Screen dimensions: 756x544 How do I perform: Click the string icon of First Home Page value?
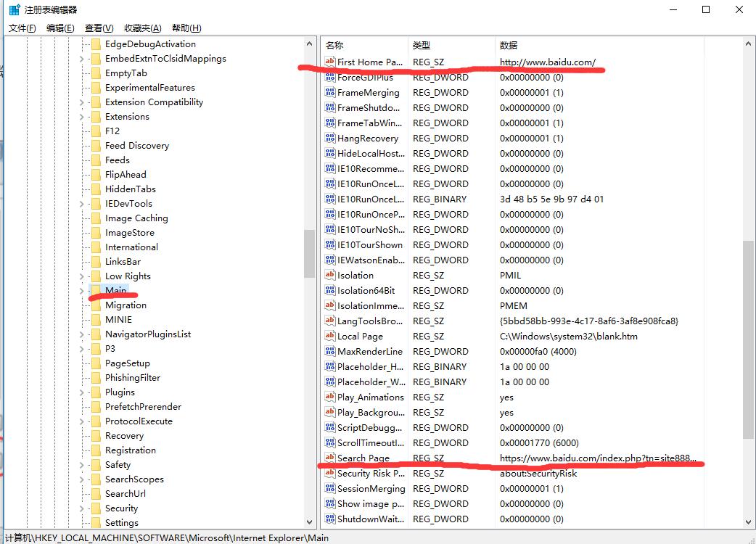(x=329, y=62)
